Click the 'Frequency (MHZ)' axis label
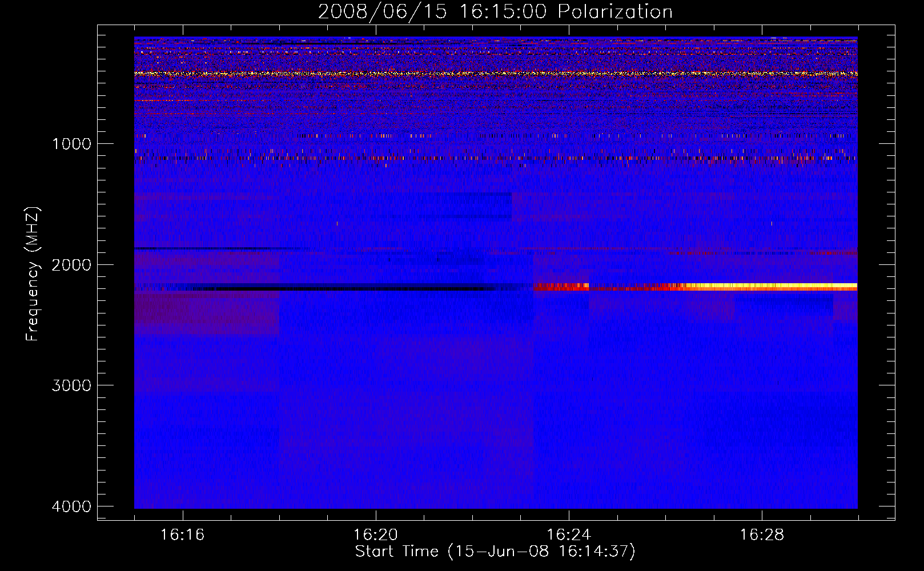 click(x=33, y=274)
